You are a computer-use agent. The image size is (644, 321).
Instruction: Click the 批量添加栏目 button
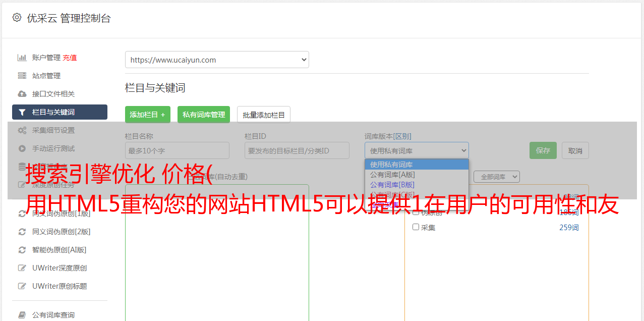264,115
